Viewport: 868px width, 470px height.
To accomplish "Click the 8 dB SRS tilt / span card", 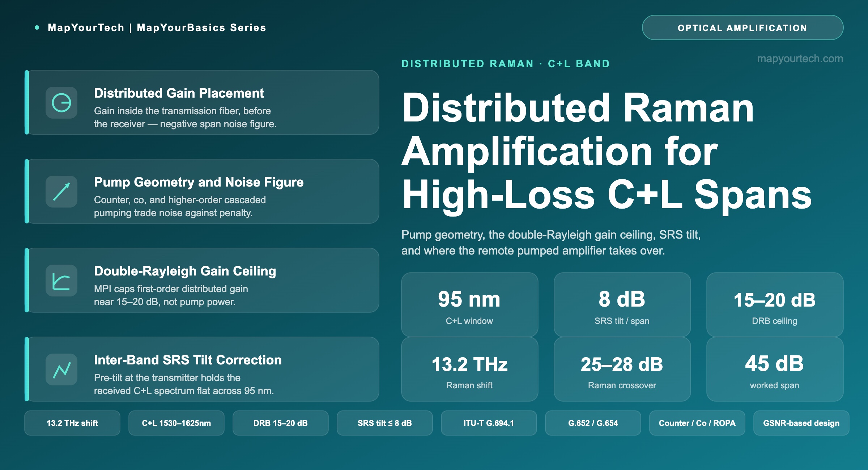I will [x=622, y=305].
